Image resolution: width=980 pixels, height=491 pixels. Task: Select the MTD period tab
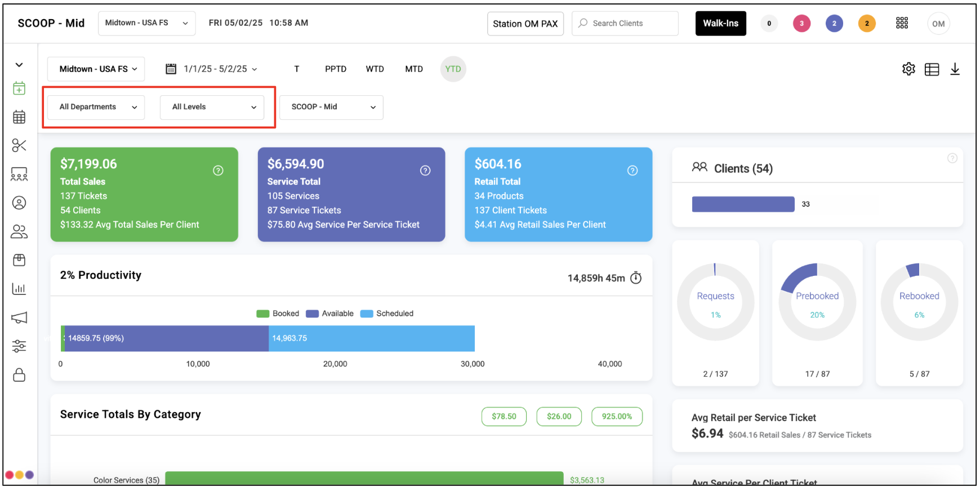click(x=413, y=69)
